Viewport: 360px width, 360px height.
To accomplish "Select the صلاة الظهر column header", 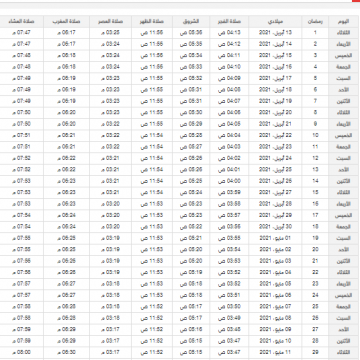I will click(152, 22).
